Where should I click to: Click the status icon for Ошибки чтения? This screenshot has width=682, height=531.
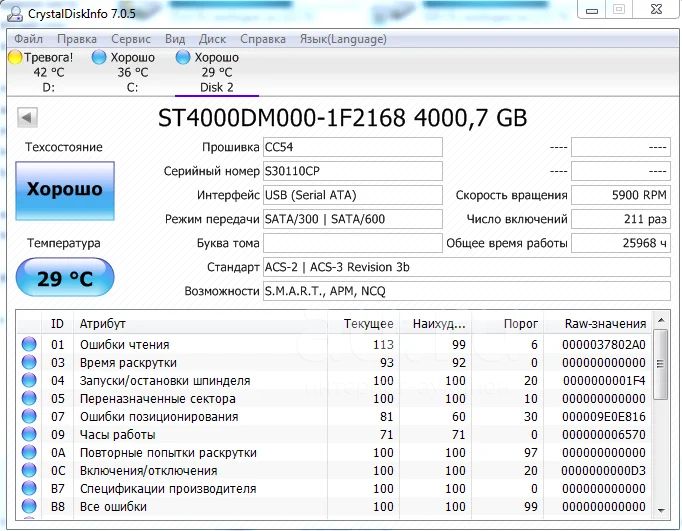[x=29, y=344]
